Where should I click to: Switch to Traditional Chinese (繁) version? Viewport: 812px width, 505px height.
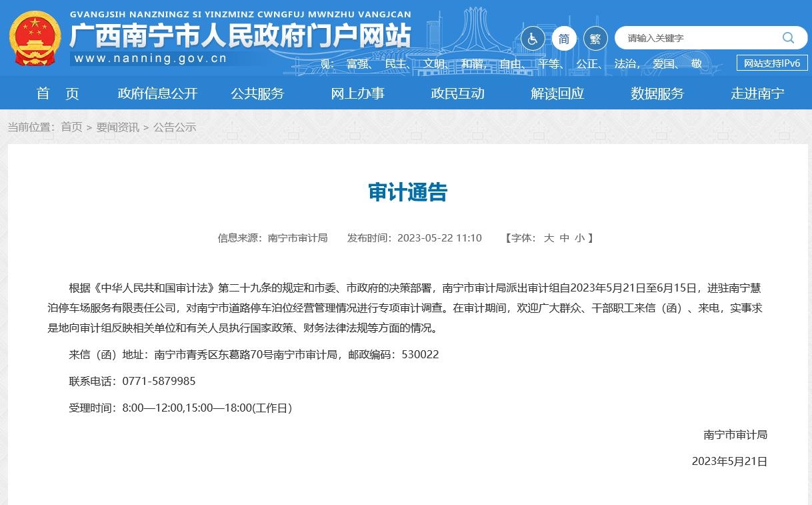595,39
